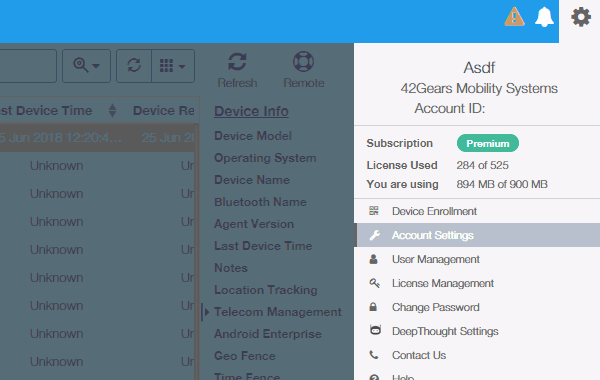
Task: Click the 894 MB of 900 MB value
Action: coord(502,184)
